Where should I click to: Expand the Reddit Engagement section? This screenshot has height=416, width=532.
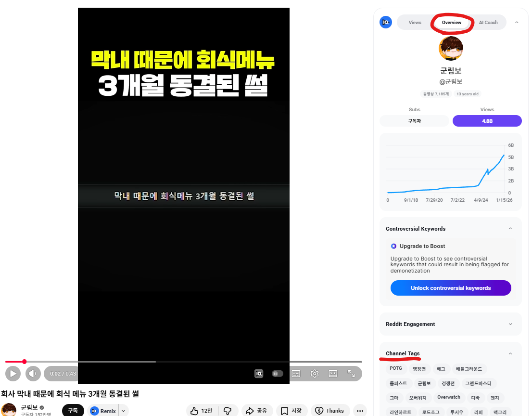pyautogui.click(x=510, y=324)
